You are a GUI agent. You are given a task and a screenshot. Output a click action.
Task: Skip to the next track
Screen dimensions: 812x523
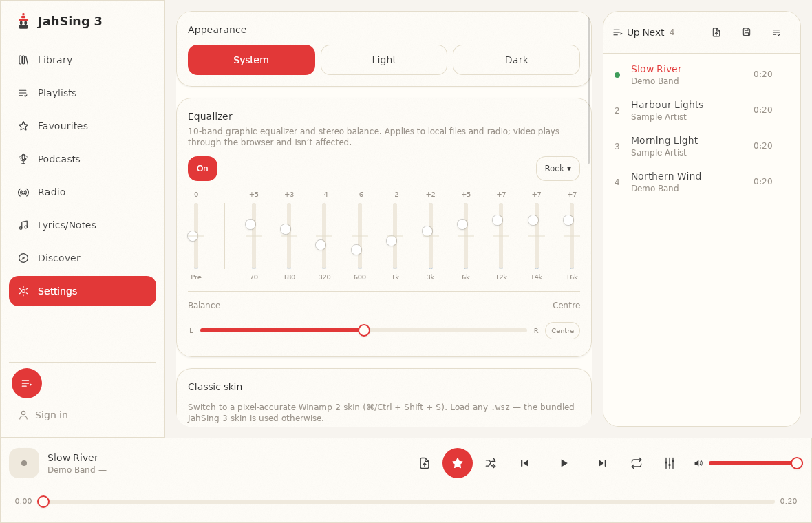point(602,463)
